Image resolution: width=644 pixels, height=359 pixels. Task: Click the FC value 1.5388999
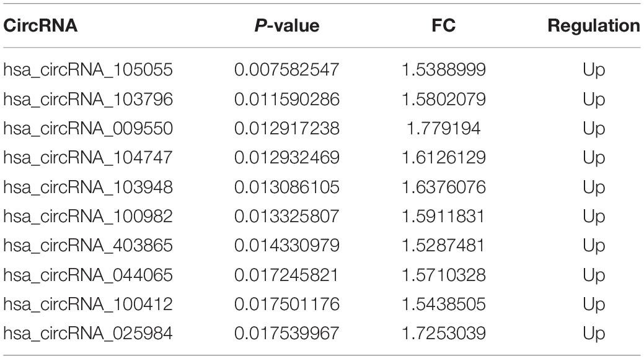point(444,70)
